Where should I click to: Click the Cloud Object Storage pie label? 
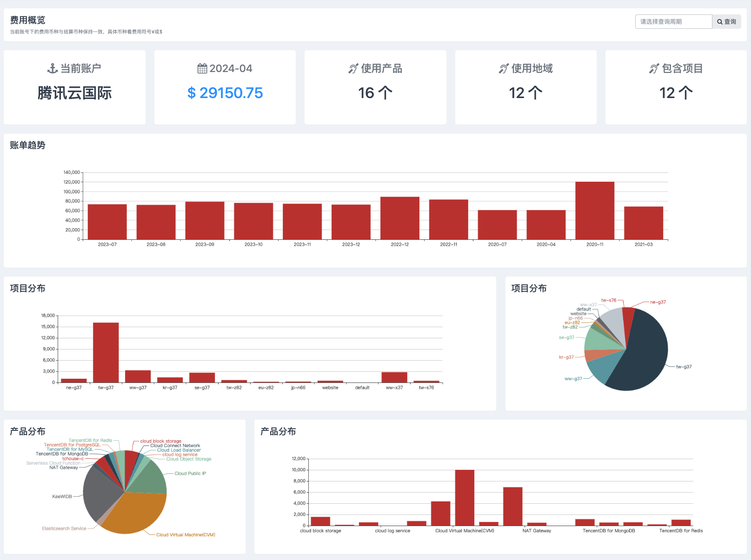pyautogui.click(x=189, y=459)
